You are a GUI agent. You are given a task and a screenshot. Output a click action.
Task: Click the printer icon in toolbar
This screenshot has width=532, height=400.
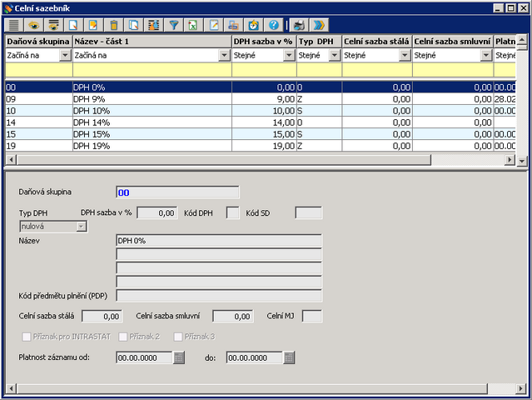300,25
